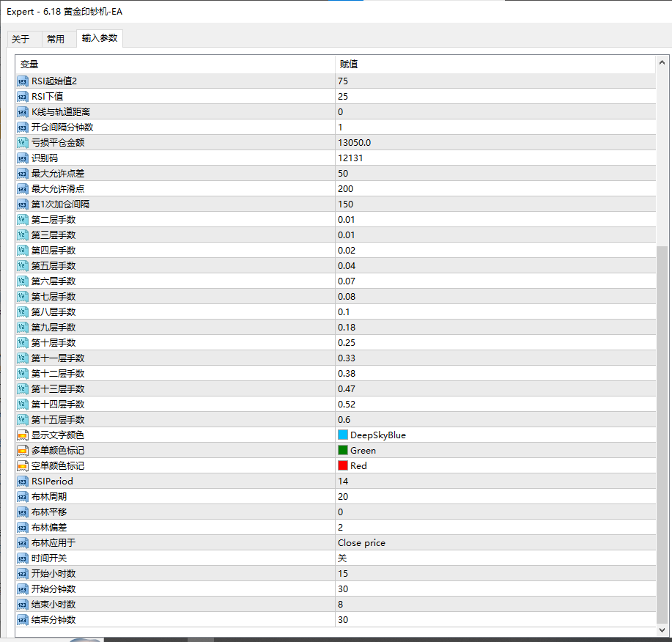Select the 第九层手数 value 0.18
This screenshot has width=672, height=642.
click(x=347, y=328)
